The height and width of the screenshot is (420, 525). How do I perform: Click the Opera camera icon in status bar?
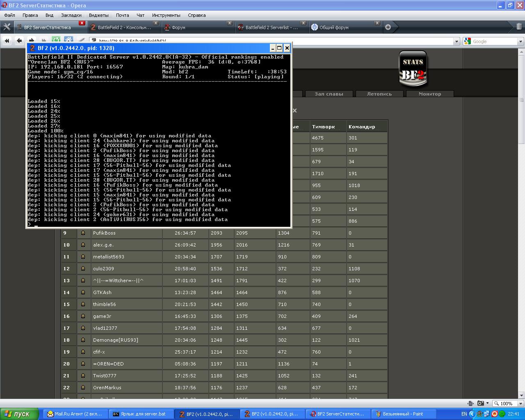pyautogui.click(x=480, y=403)
